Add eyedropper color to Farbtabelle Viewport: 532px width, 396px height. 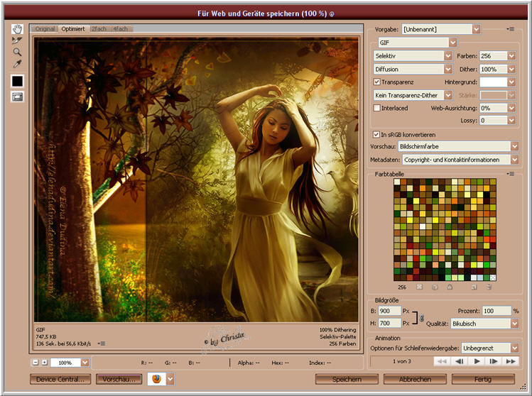tap(474, 287)
